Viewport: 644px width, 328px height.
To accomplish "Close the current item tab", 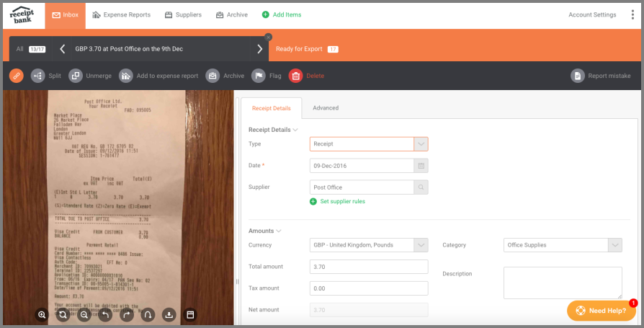I will (268, 37).
